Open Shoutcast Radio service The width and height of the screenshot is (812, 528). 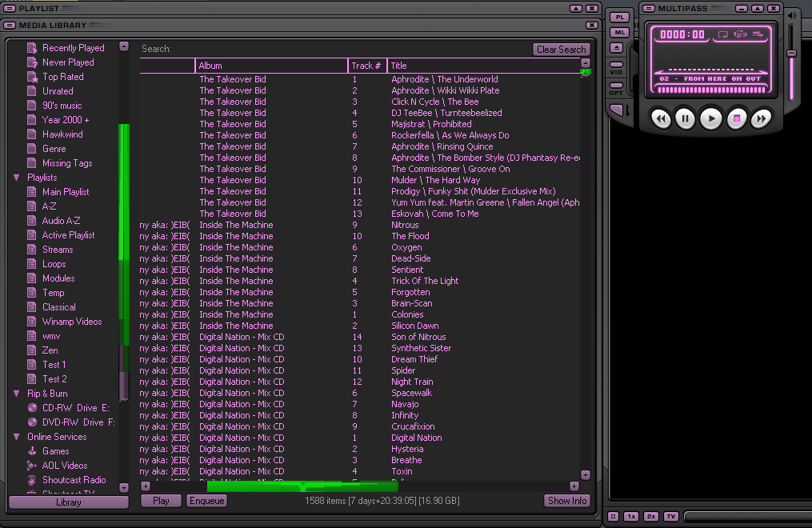point(74,480)
